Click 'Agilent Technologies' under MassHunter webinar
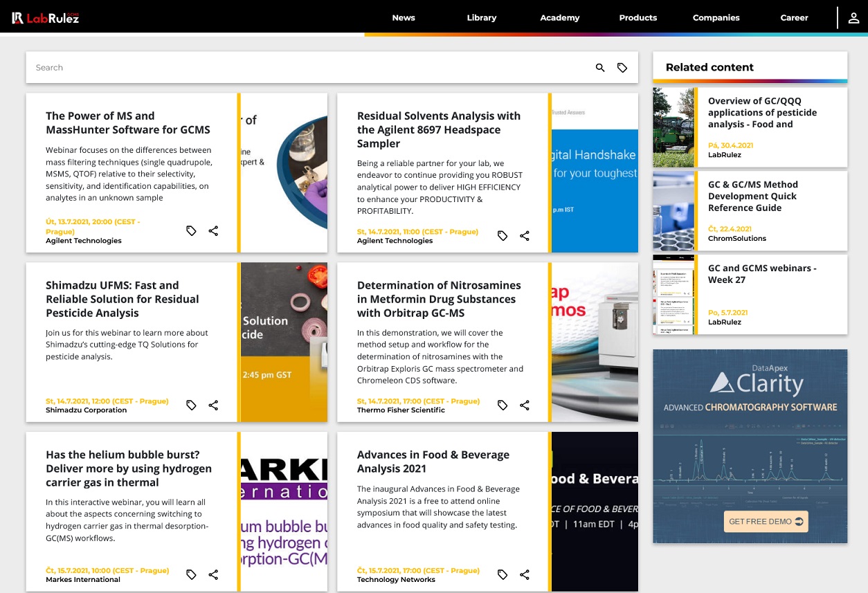This screenshot has width=868, height=593. [x=84, y=241]
